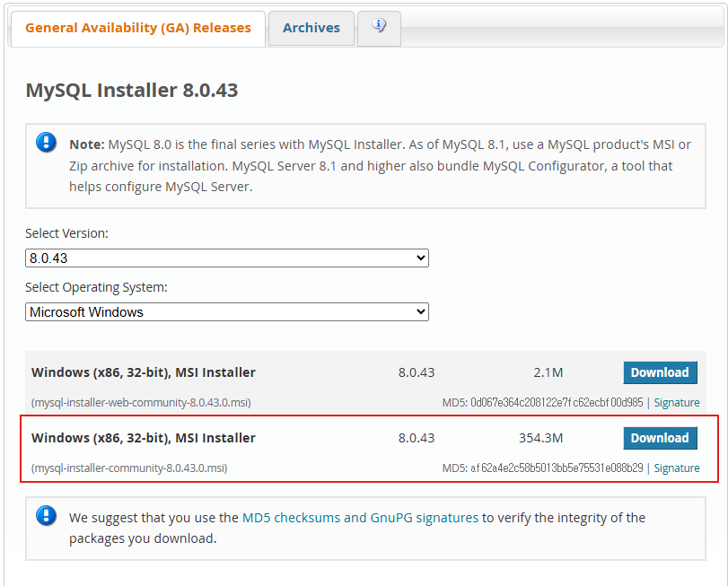Click filename mysql-installer-web-community-8.0.43.0.msi
This screenshot has height=586, width=728.
coord(141,403)
